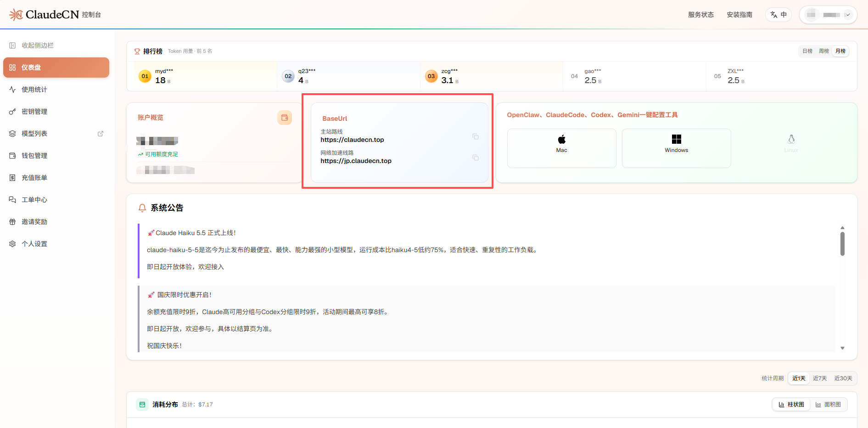
Task: Open 邀请奖励 invite rewards
Action: tap(56, 222)
